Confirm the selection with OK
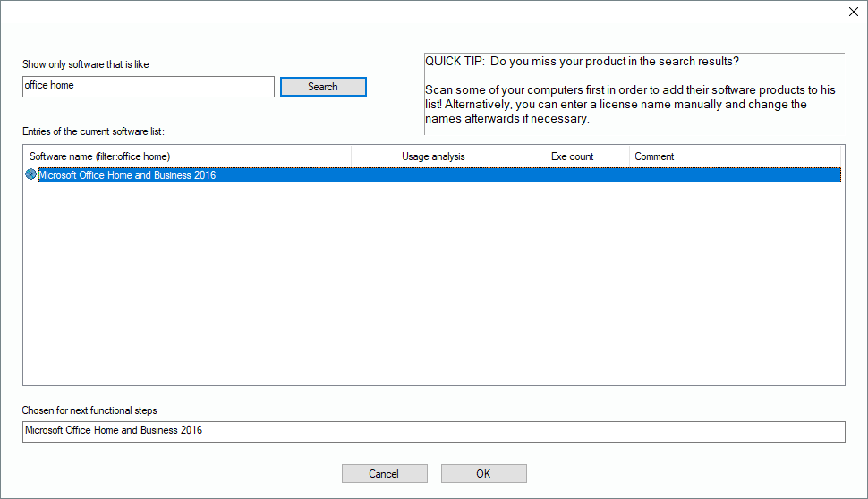 pyautogui.click(x=483, y=474)
